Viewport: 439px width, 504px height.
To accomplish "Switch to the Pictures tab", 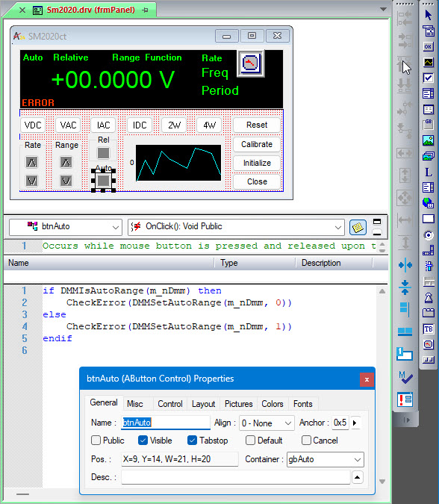I will (x=238, y=404).
